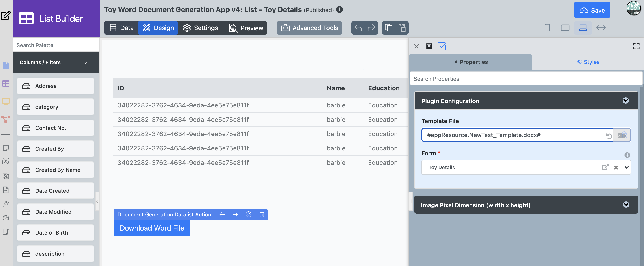The height and width of the screenshot is (266, 644).
Task: Open the Form dropdown showing Toy Details
Action: (x=626, y=167)
